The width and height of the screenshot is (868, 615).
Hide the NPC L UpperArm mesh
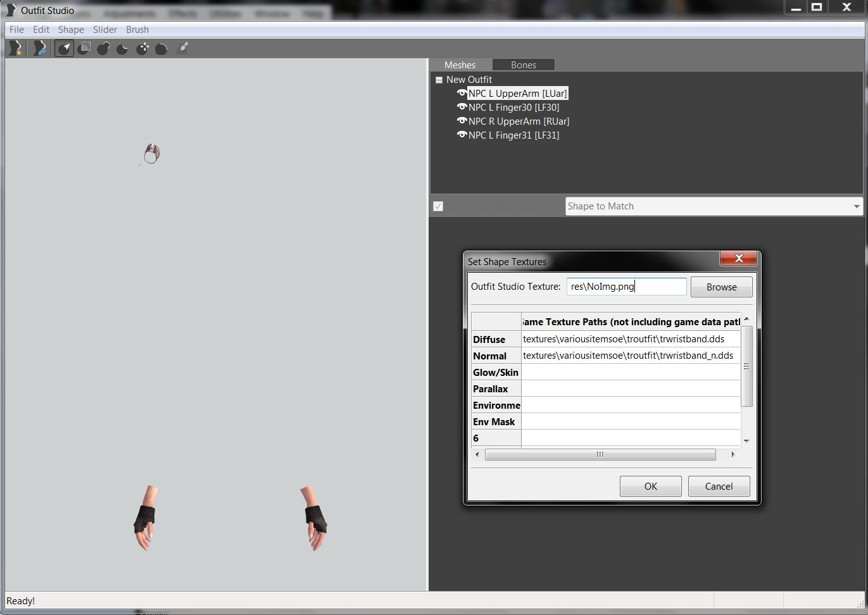click(462, 93)
